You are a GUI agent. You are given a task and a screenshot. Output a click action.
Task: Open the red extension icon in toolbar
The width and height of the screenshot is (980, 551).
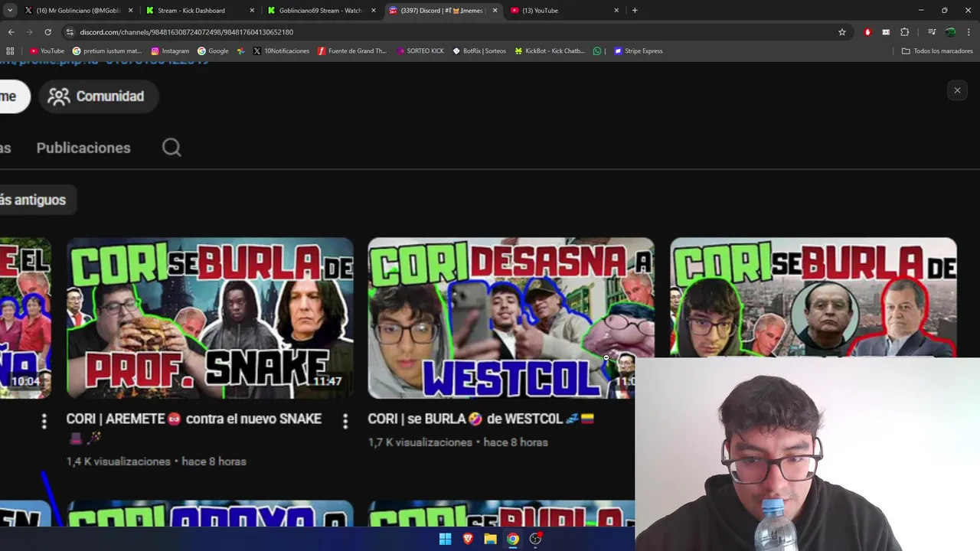867,32
